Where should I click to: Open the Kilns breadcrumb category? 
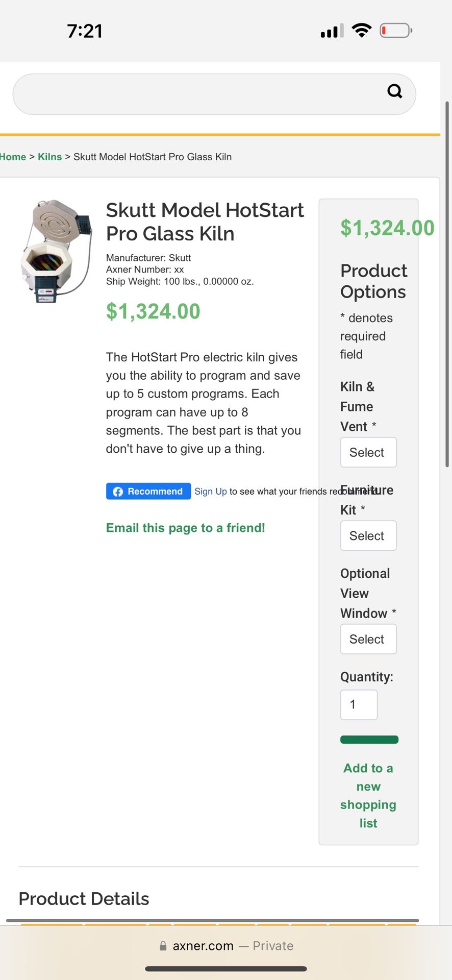click(x=49, y=157)
